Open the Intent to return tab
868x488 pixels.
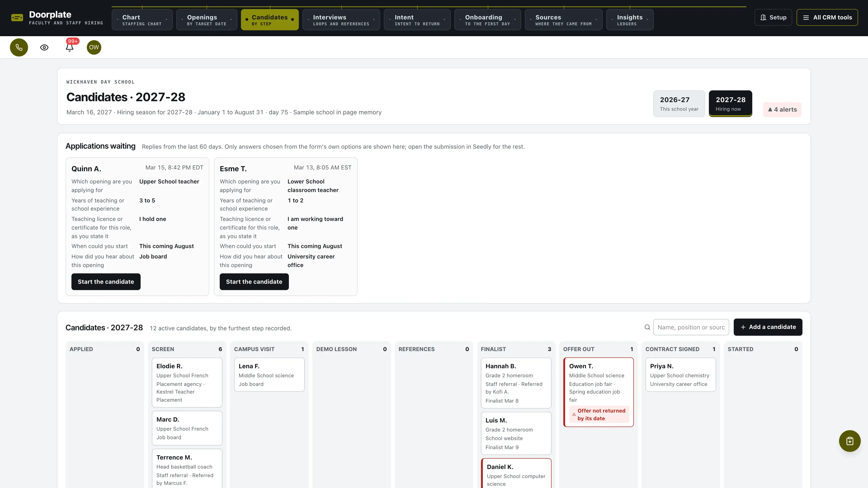click(417, 20)
